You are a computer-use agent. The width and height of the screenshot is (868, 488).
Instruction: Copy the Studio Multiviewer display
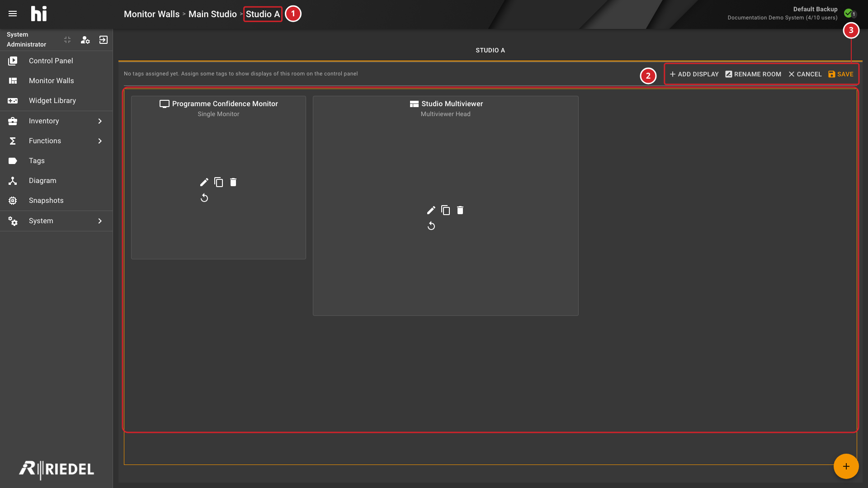446,210
